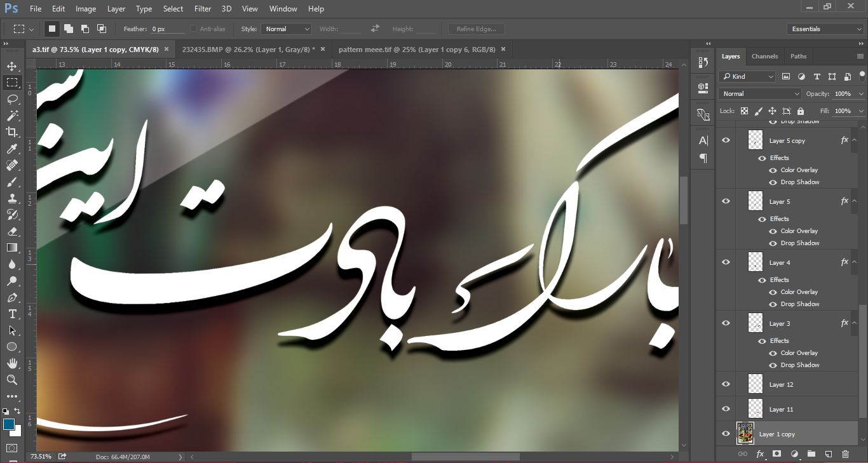Viewport: 868px width, 463px height.
Task: Hide Layer 1 copy visibility eye
Action: (726, 434)
